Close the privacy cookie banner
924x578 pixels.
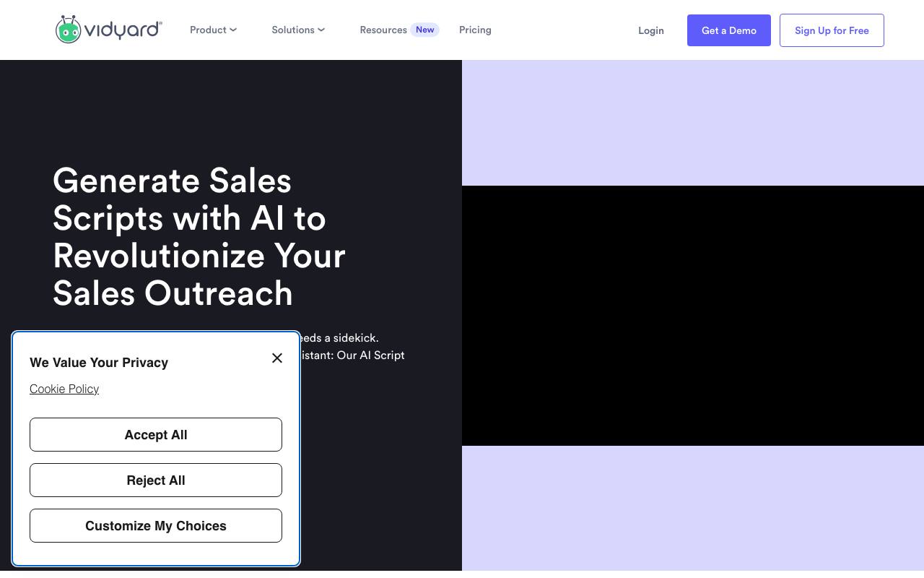coord(277,358)
